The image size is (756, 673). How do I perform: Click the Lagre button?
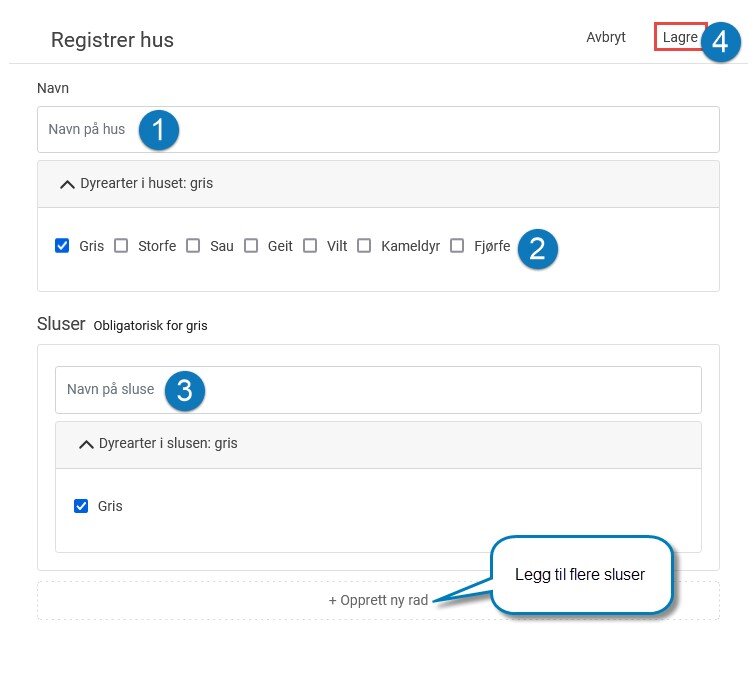(680, 37)
